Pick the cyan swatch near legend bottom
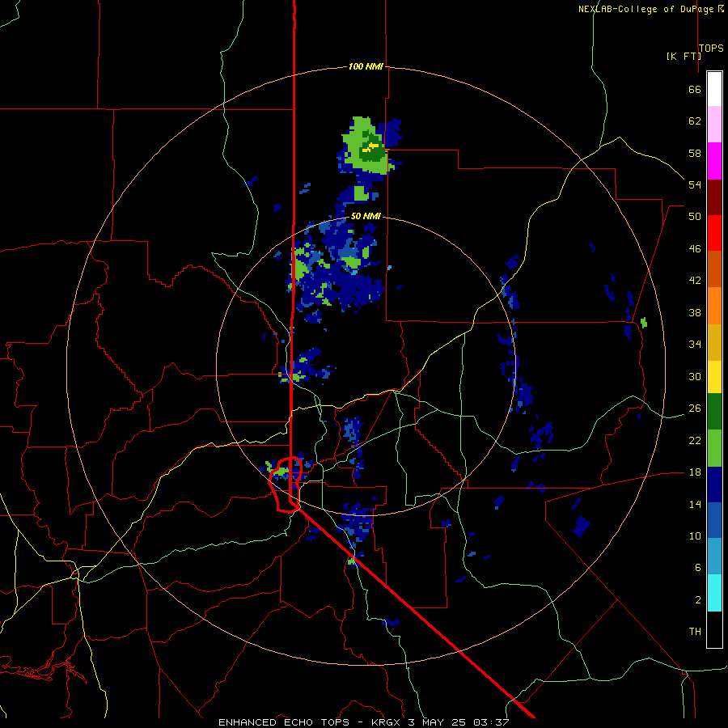Screen dimensions: 728x728 pos(714,593)
